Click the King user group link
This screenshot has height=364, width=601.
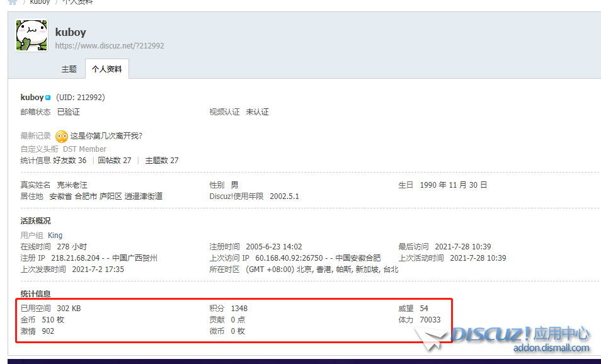[x=55, y=236]
